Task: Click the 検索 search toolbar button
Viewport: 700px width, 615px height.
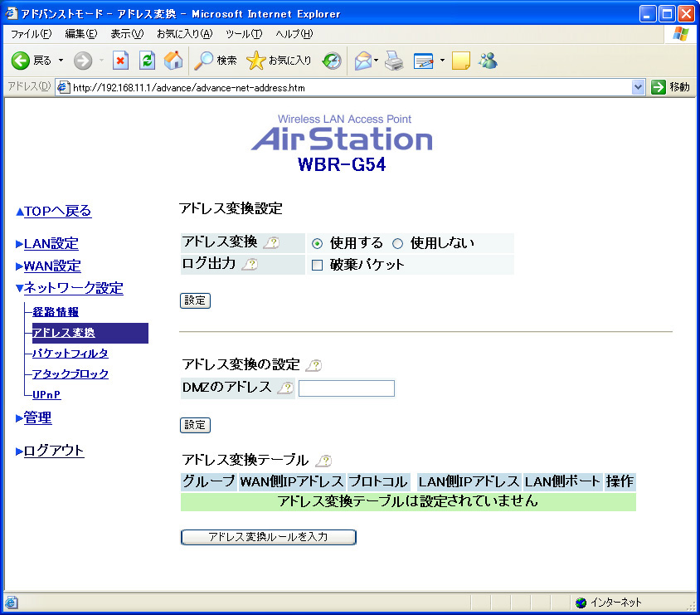Action: pos(216,61)
